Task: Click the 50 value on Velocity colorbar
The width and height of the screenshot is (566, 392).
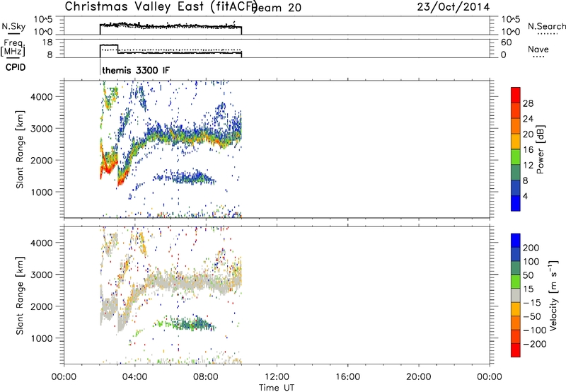Action: (x=528, y=275)
